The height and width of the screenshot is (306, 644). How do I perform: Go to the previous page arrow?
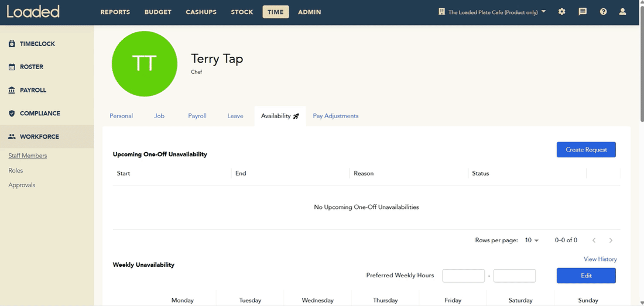pyautogui.click(x=594, y=240)
